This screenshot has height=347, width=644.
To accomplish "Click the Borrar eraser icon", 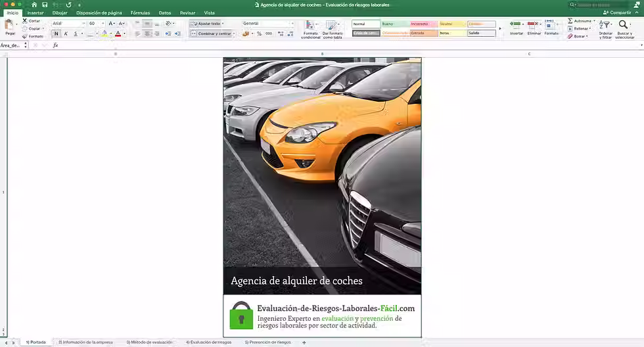I will coord(570,36).
